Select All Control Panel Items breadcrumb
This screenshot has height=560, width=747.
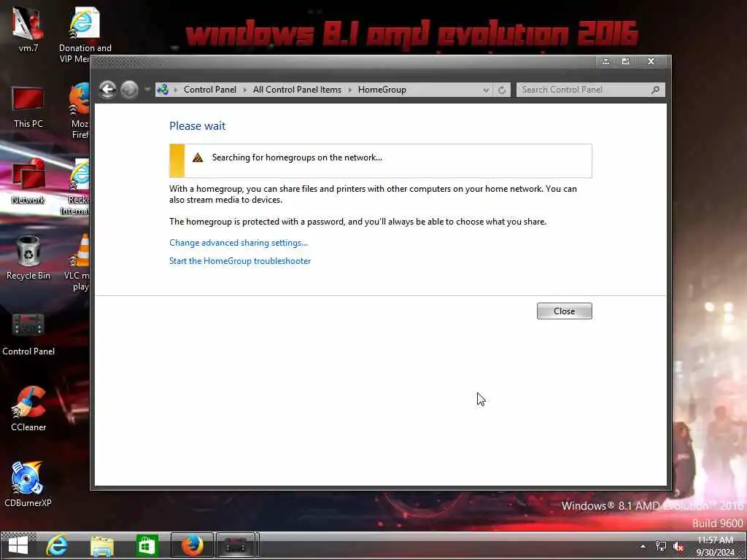(298, 90)
